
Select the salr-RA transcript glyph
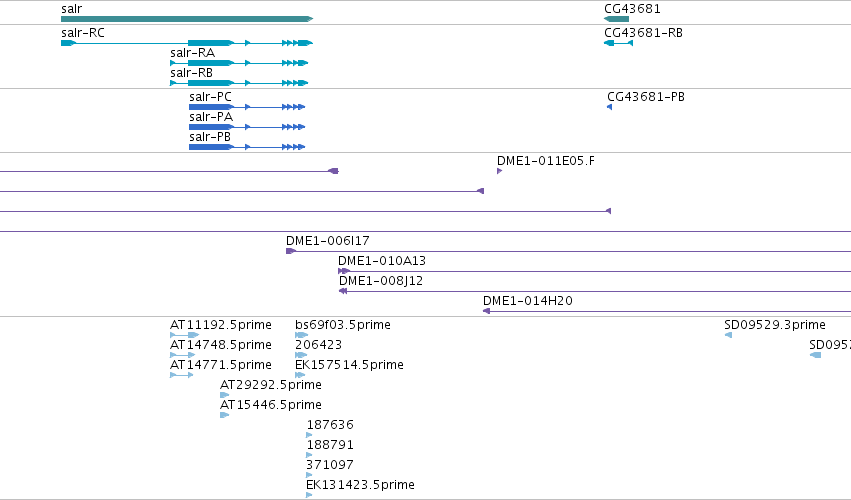[x=239, y=63]
